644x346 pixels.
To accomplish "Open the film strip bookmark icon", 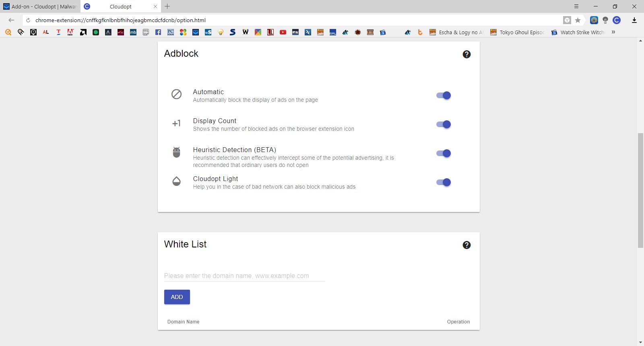I will (x=370, y=32).
